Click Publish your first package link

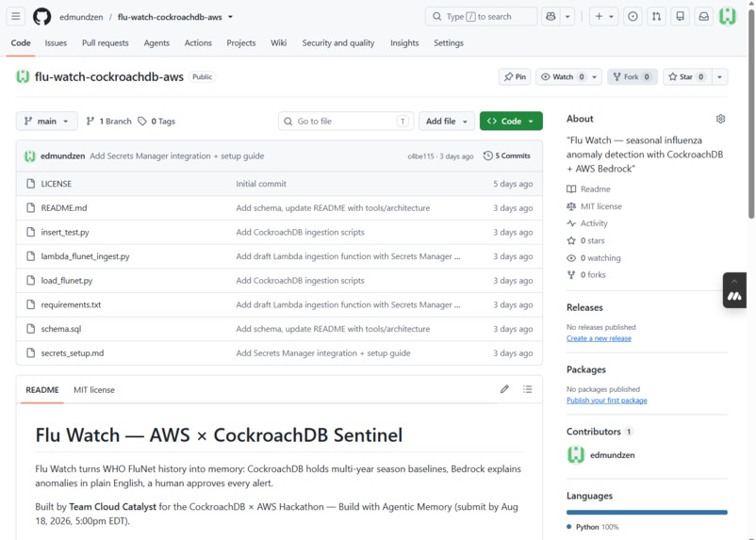(606, 401)
